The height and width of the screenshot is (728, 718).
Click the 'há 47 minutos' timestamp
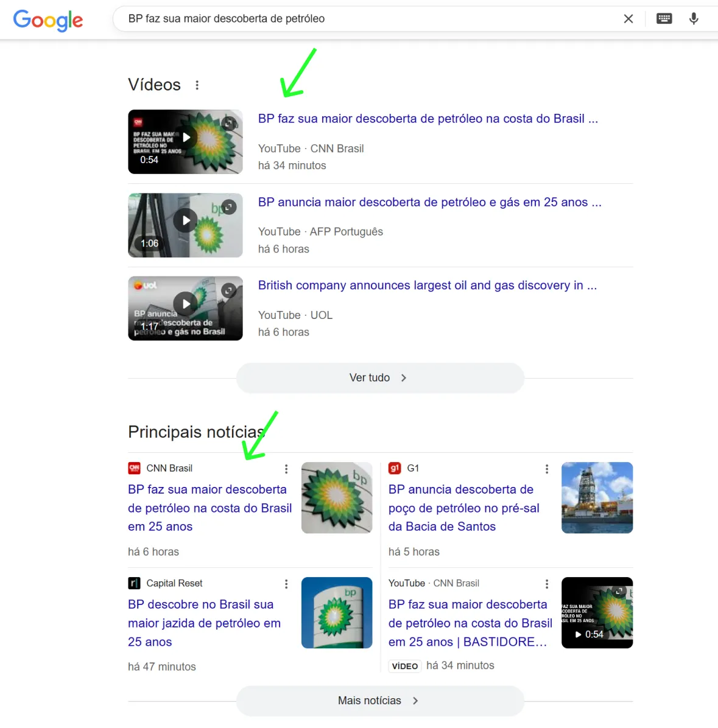coord(161,667)
